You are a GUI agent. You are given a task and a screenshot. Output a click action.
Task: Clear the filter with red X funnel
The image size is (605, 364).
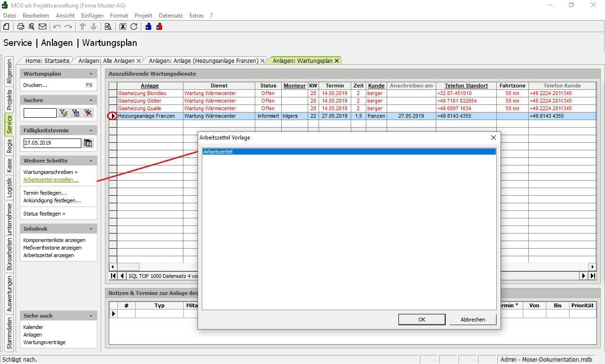pyautogui.click(x=87, y=113)
